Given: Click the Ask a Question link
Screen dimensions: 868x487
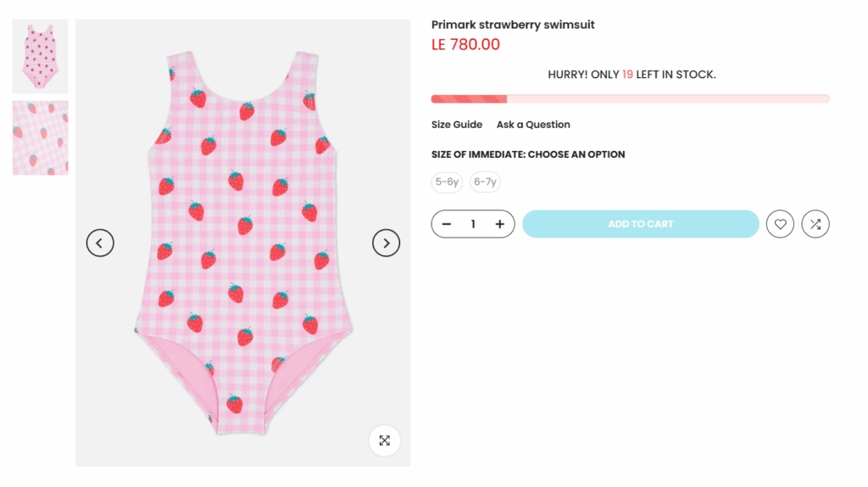Looking at the screenshot, I should [533, 125].
